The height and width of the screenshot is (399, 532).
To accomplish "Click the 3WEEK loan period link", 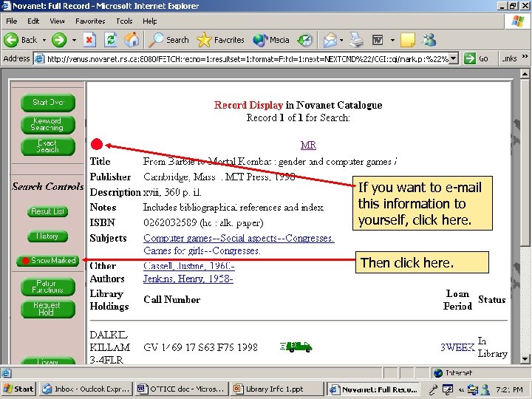I will (457, 347).
